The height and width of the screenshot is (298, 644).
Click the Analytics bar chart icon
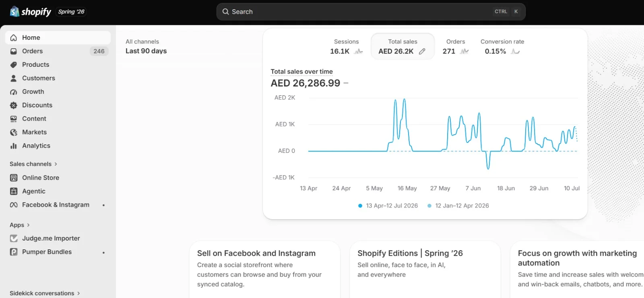click(x=14, y=146)
